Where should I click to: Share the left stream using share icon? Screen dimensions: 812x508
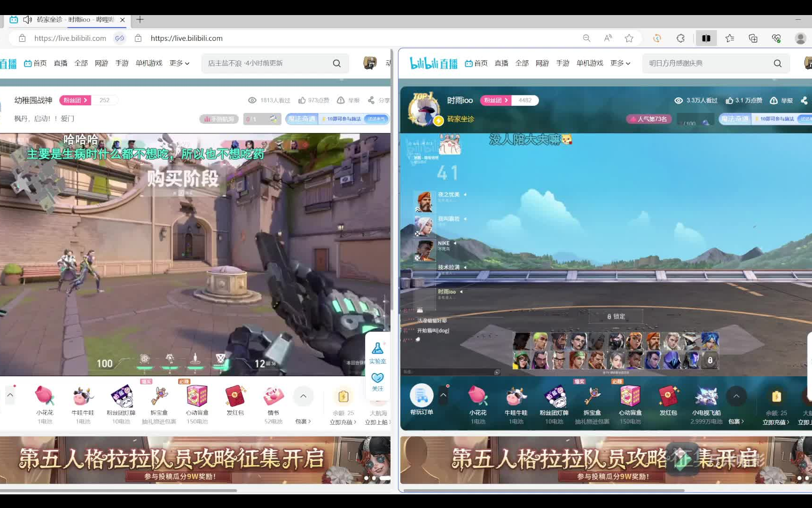click(x=371, y=100)
